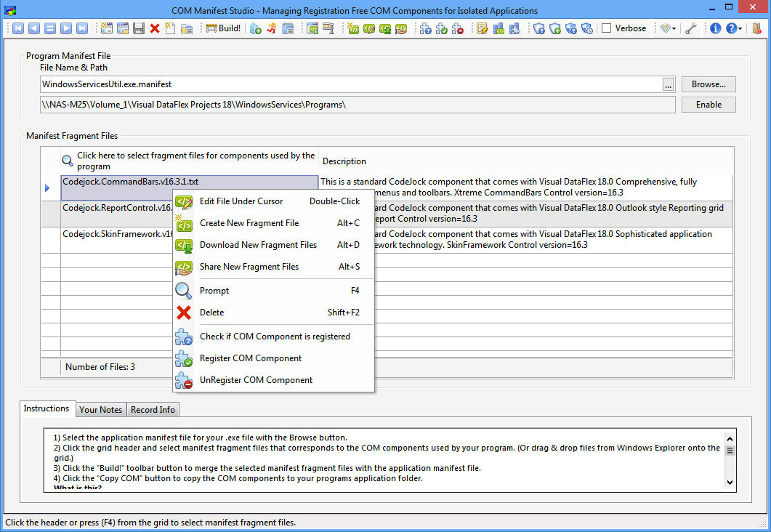Go to the first record
The width and height of the screenshot is (771, 532).
(x=17, y=28)
